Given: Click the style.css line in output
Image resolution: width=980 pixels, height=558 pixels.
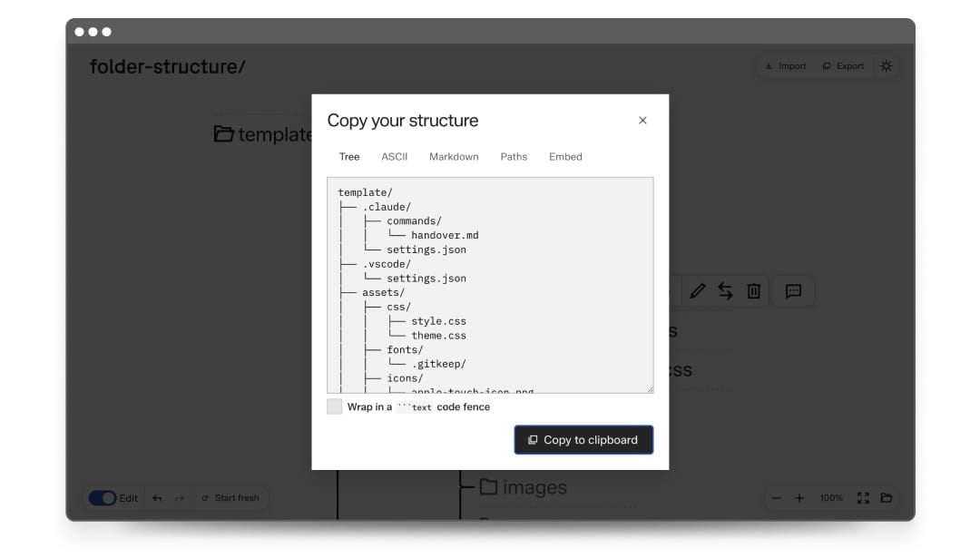Looking at the screenshot, I should [x=438, y=321].
